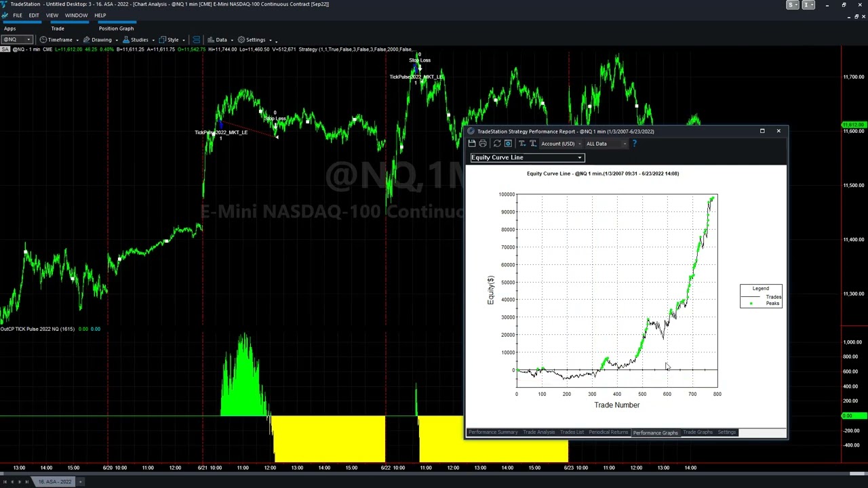Click the Studies flask icon

(125, 39)
